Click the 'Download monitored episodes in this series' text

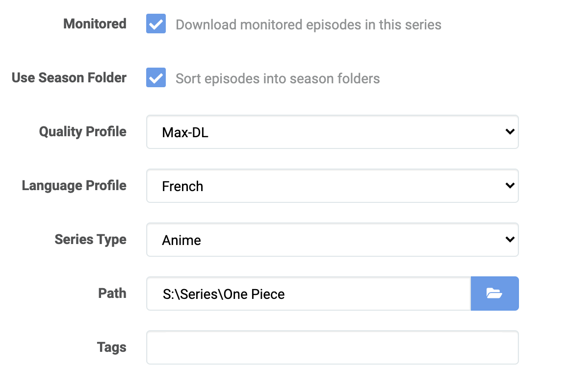[309, 25]
